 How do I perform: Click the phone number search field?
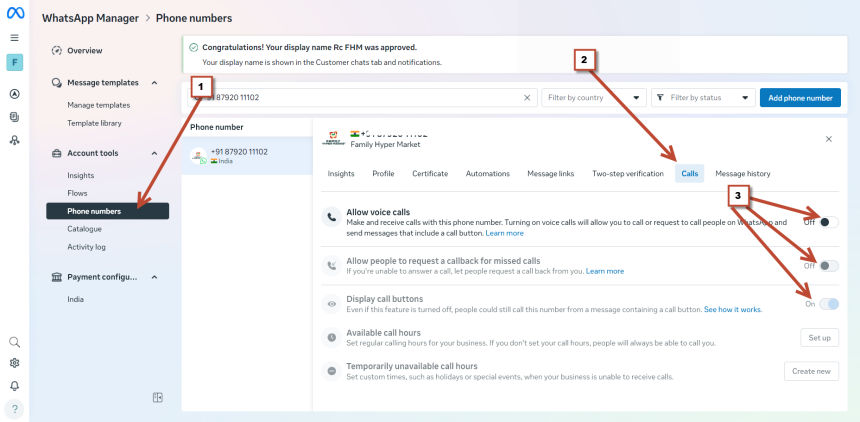coord(361,98)
